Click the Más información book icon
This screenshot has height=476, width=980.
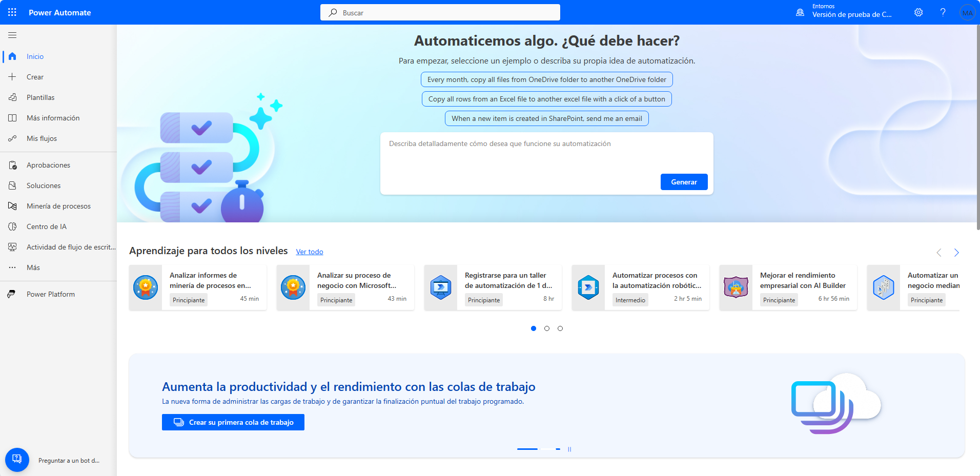(x=12, y=118)
